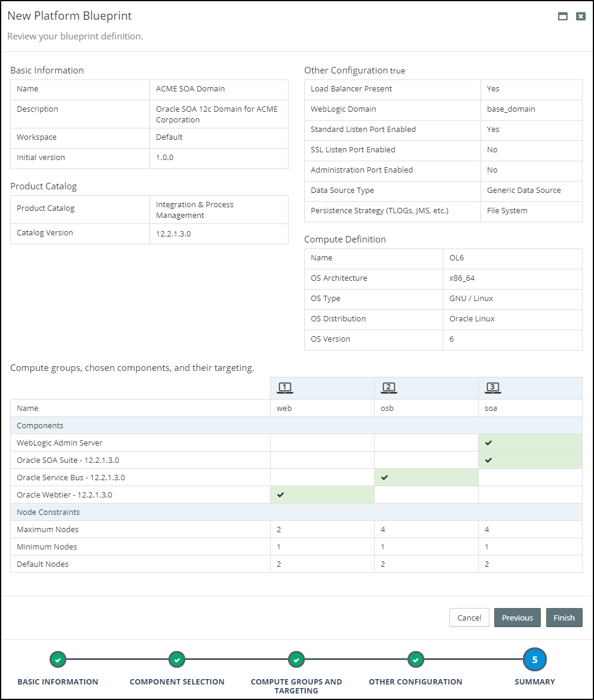This screenshot has height=700, width=594.
Task: Click the Component Selection step checkmark circle
Action: (x=177, y=659)
